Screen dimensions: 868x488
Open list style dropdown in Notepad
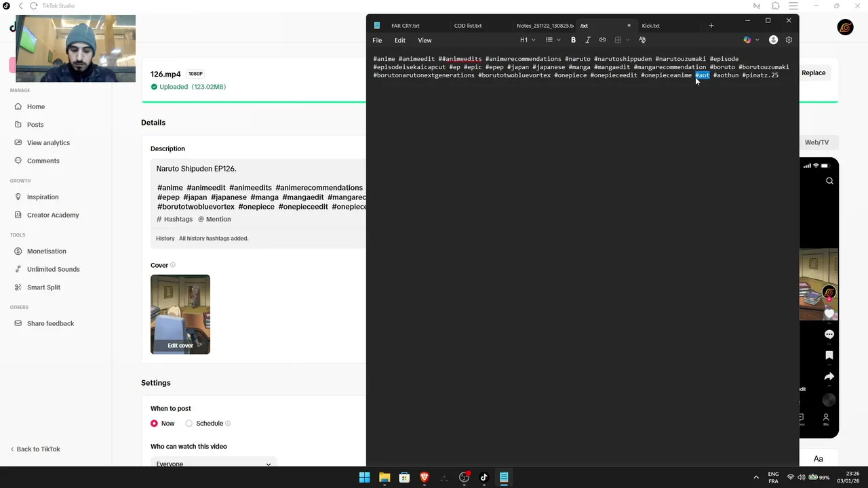tap(553, 40)
